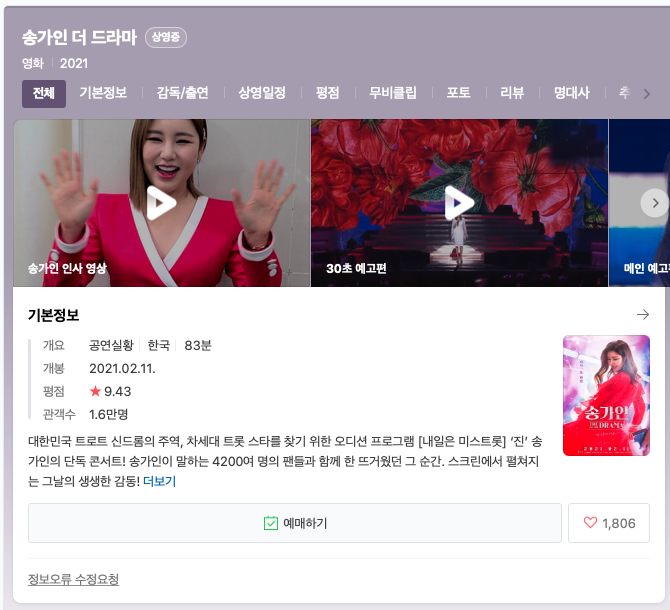Click the 정보오류 수정요청 link
The height and width of the screenshot is (610, 670).
pyautogui.click(x=73, y=579)
